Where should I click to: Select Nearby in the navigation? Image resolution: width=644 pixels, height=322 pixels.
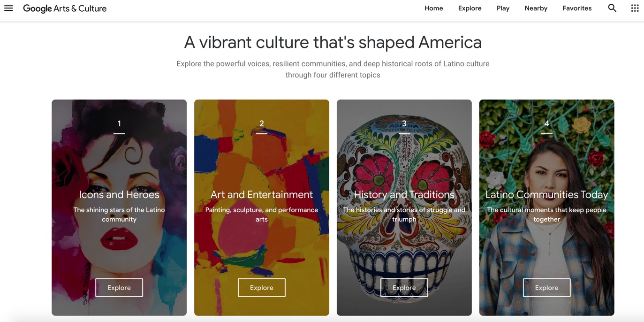(x=536, y=8)
